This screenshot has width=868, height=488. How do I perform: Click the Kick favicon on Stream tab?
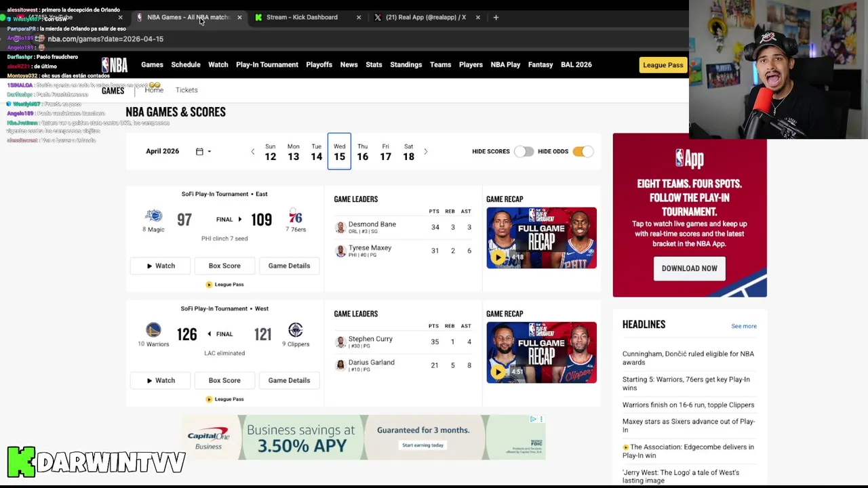pos(258,18)
